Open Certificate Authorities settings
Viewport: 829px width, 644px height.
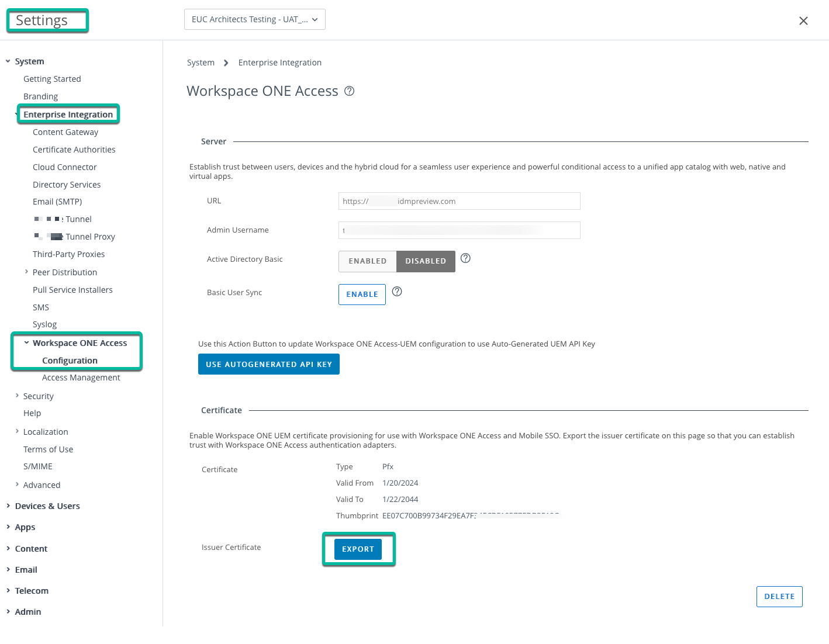tap(74, 150)
